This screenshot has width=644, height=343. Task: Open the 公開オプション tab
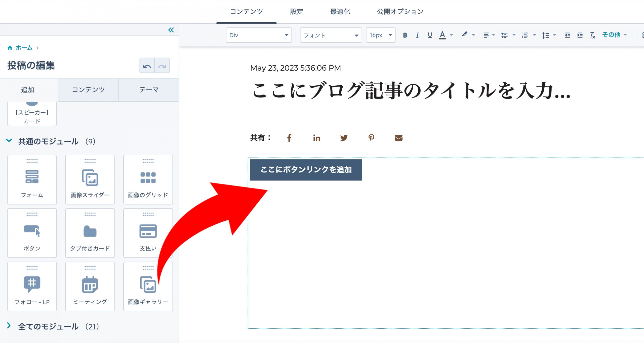point(400,12)
